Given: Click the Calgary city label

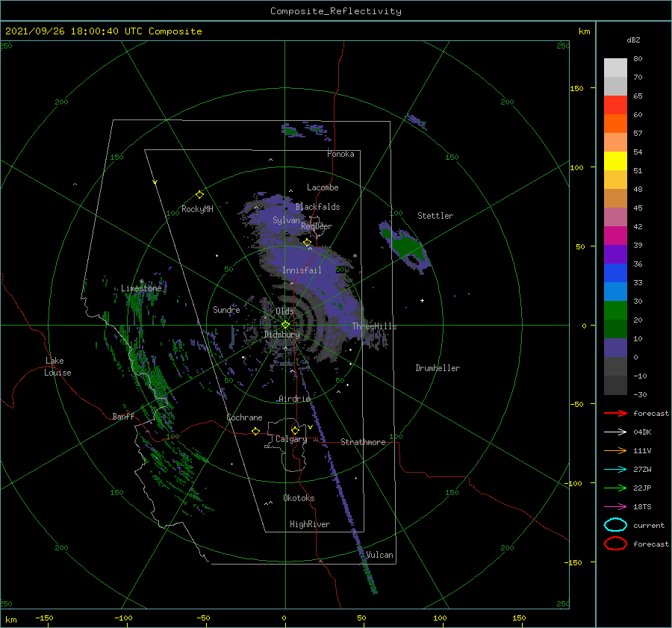Looking at the screenshot, I should [291, 439].
